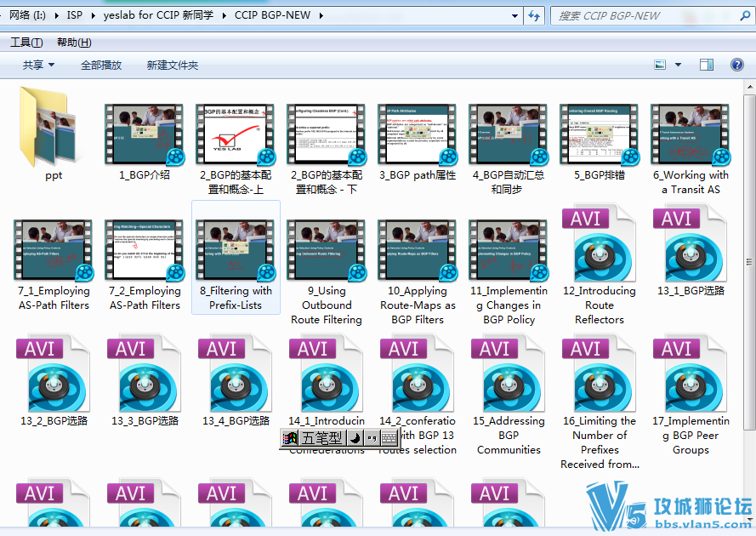Select the 13_2_BGP选路 AVI file
Image resolution: width=756 pixels, height=536 pixels.
click(x=53, y=381)
